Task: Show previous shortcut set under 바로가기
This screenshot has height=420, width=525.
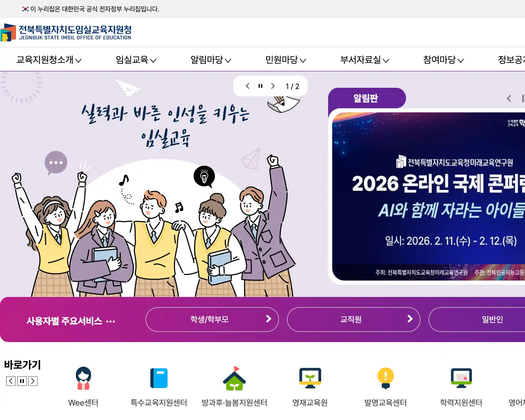Action: [11, 381]
